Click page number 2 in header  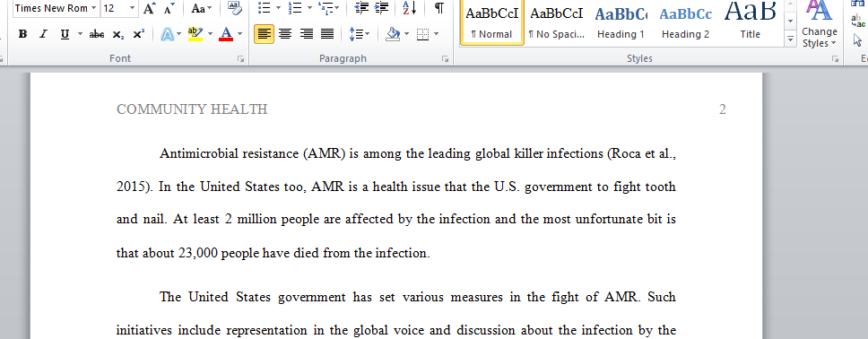[x=723, y=109]
